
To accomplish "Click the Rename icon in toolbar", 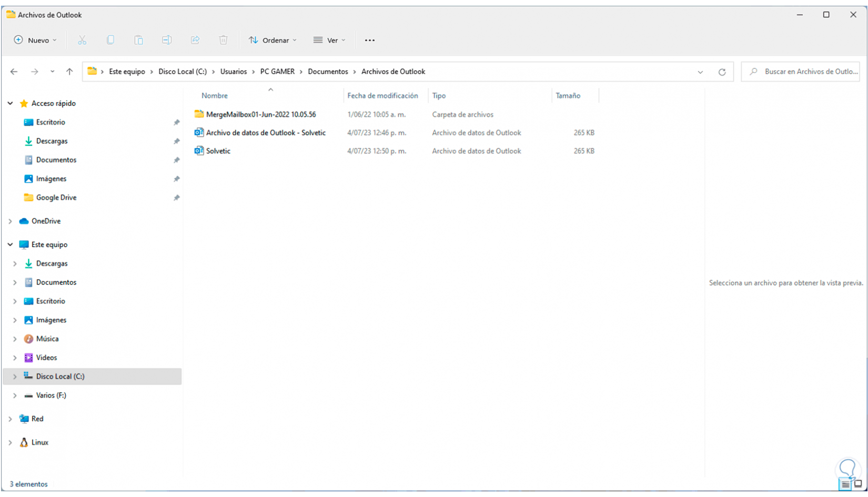I will tap(167, 40).
